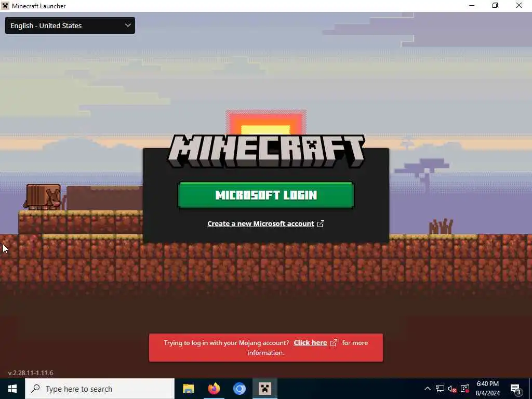Viewport: 532px width, 399px height.
Task: Close the Minecraft Launcher window
Action: pos(519,6)
